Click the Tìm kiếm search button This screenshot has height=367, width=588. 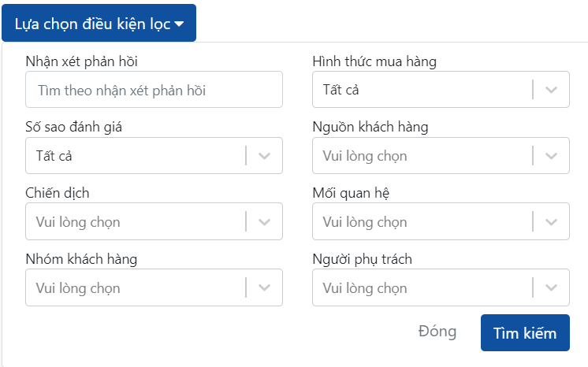[525, 332]
